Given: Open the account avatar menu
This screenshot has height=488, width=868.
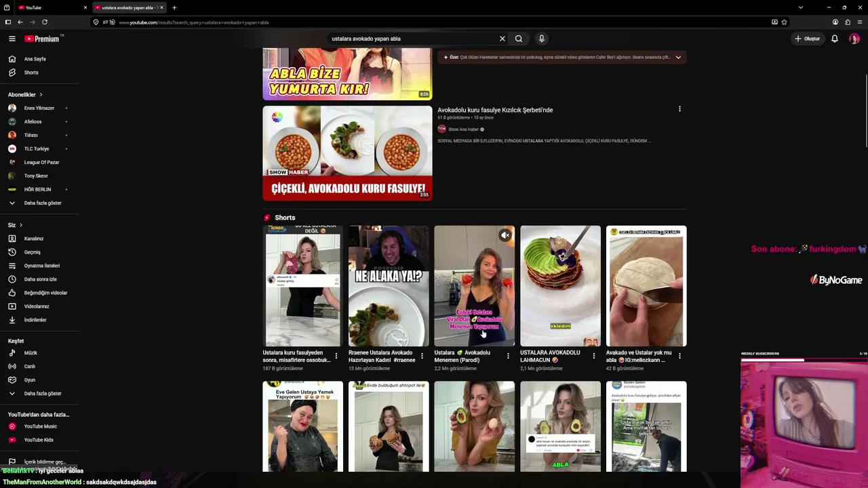Looking at the screenshot, I should (854, 39).
